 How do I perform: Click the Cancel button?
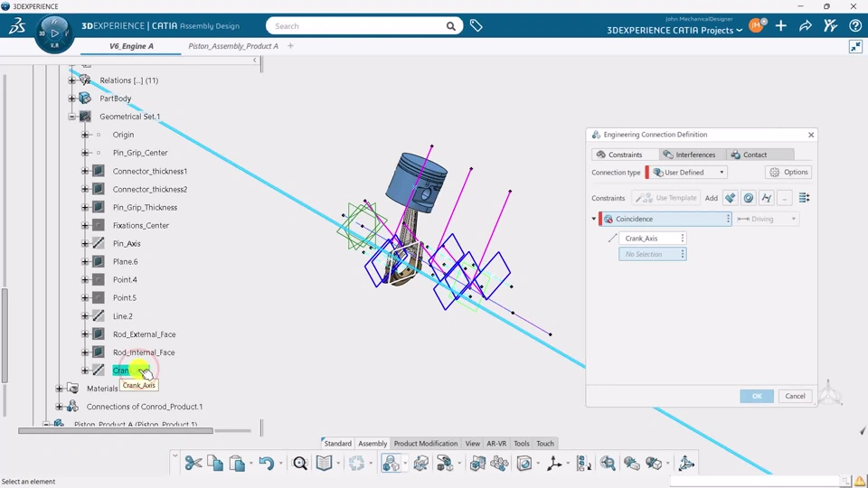795,396
